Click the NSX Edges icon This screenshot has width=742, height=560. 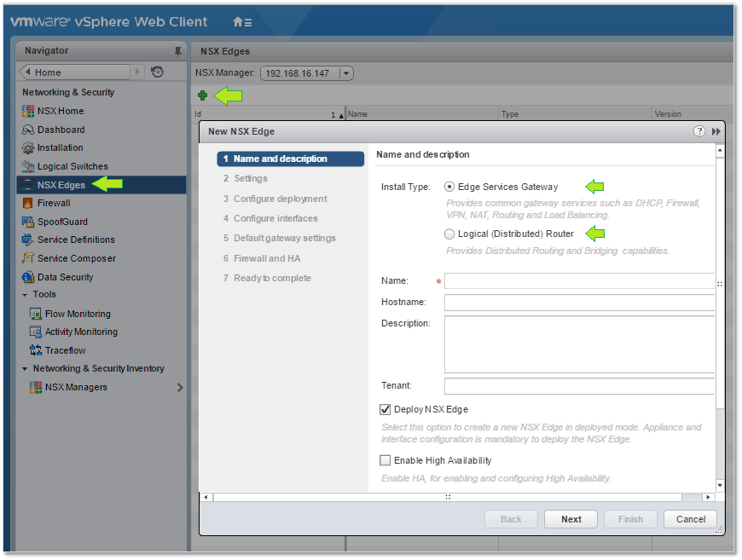[28, 185]
